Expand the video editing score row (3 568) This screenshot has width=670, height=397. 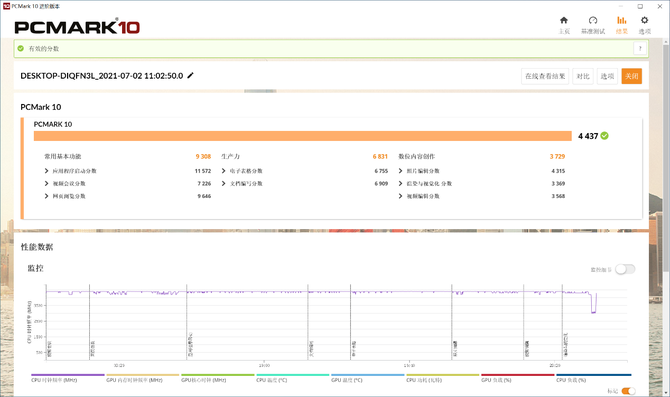coord(400,196)
